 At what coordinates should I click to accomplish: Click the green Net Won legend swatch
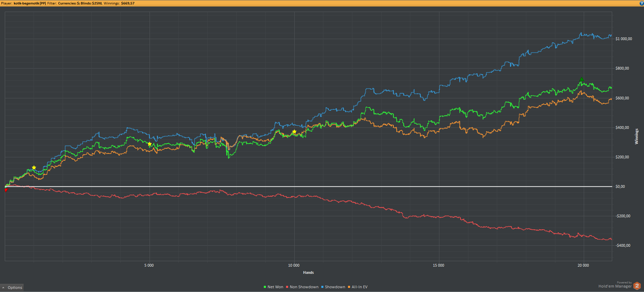265,287
